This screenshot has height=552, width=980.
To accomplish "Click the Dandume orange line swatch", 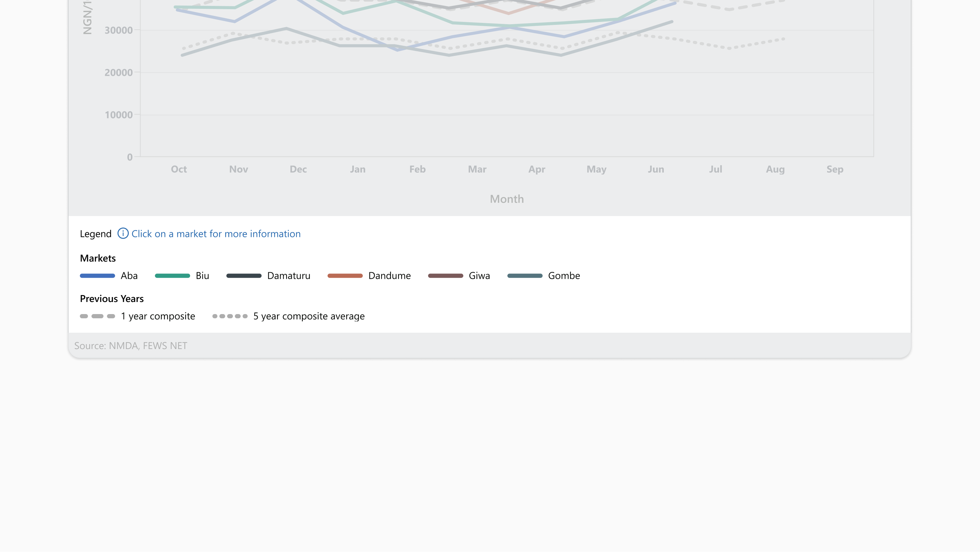I will point(345,276).
